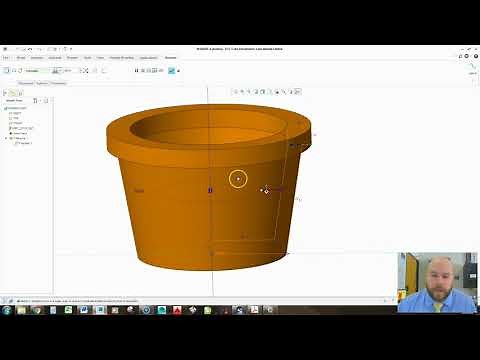This screenshot has width=480, height=360.
Task: Select the TOP datum plane in tree
Action: coord(14,118)
